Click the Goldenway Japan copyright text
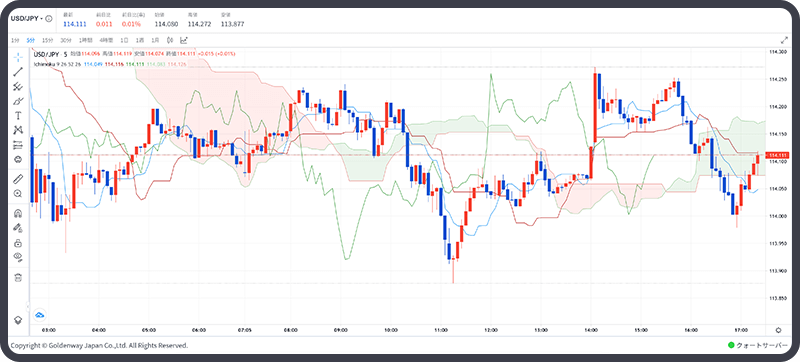The image size is (800, 362). 99,345
